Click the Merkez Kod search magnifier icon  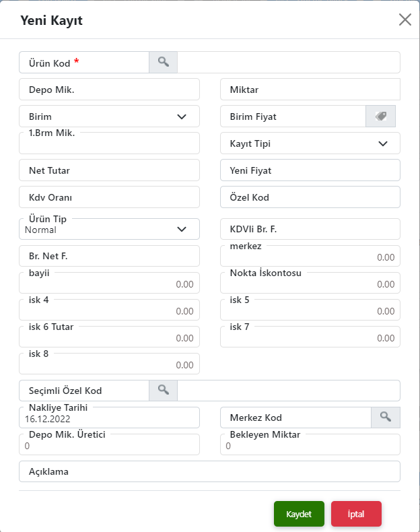pyautogui.click(x=386, y=418)
